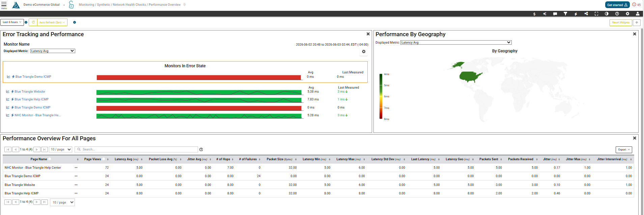Click bolt icon beside Blue Triangle Website

(12, 92)
